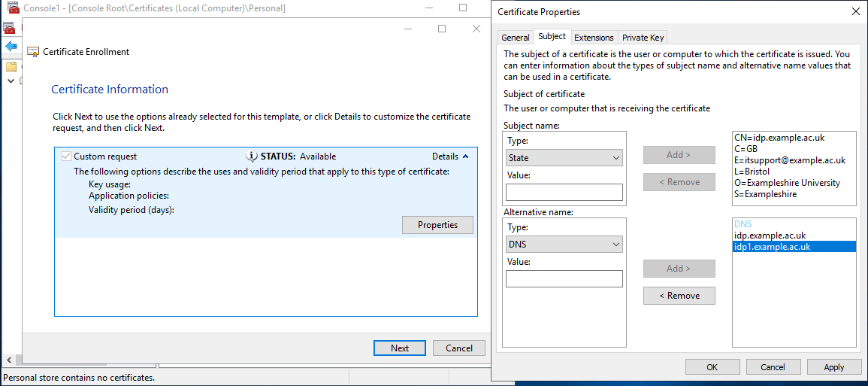Toggle the Custom request checkbox

[x=66, y=157]
